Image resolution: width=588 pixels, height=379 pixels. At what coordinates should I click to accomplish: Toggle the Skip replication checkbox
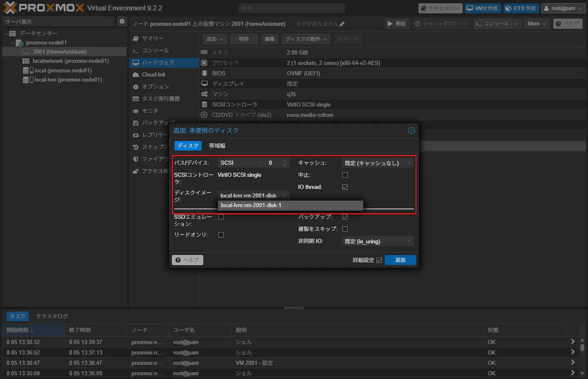[345, 229]
